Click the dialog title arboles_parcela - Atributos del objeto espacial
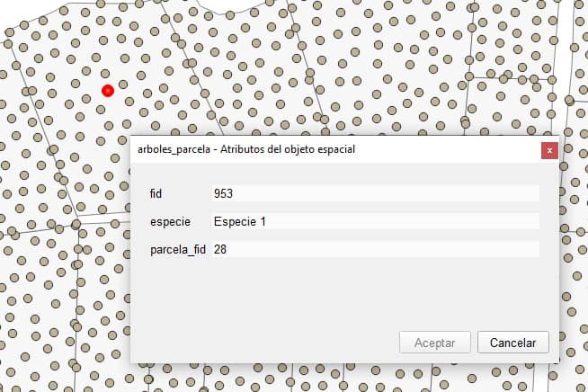588x392 pixels. tap(246, 149)
